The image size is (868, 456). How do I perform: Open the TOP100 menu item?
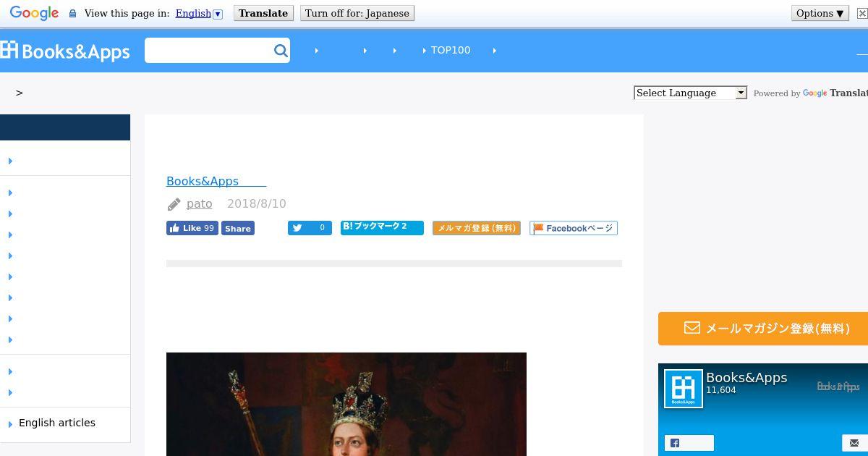(451, 50)
